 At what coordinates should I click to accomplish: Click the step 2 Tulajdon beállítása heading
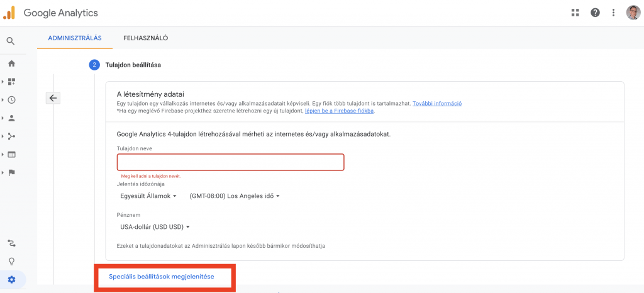(133, 65)
